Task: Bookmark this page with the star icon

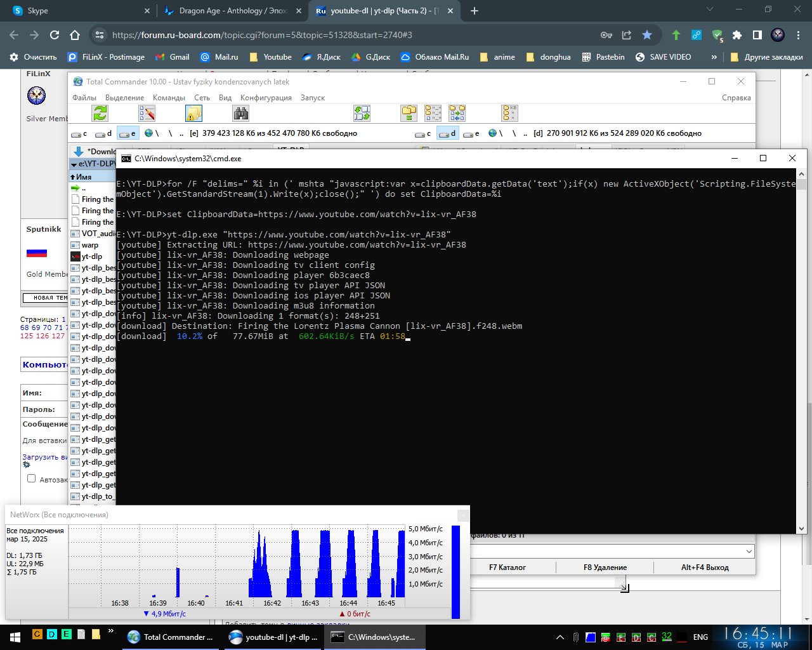Action: point(647,35)
